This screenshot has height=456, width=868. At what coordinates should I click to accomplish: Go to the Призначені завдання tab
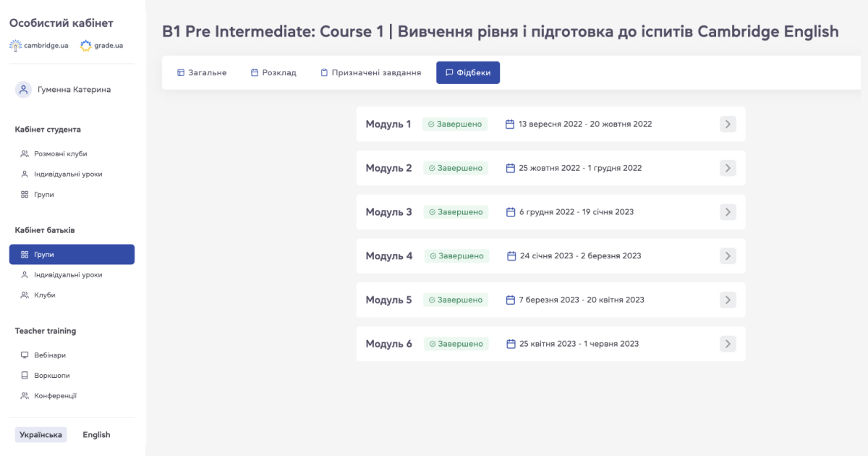coord(370,72)
